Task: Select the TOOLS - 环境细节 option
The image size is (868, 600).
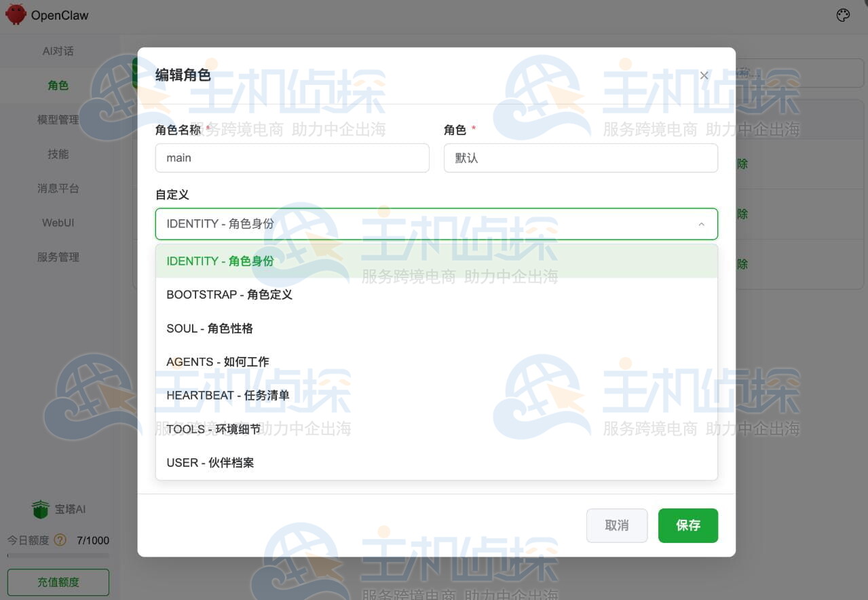Action: 213,429
